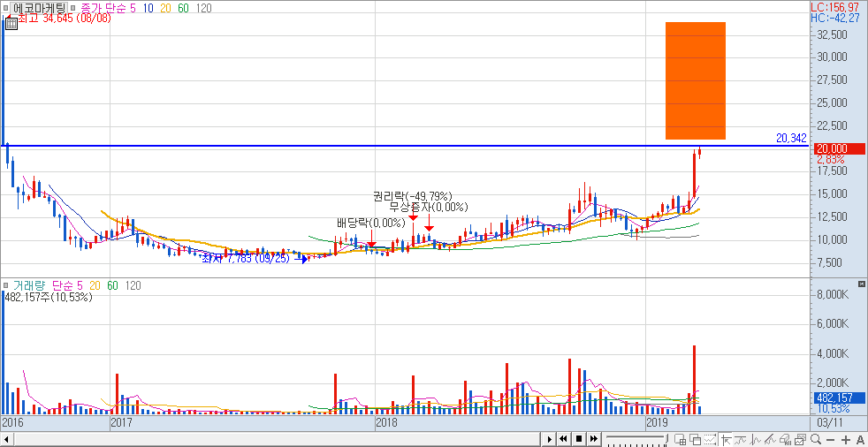Viewport: 868px width, 447px height.
Task: Click the letter A text tool icon
Action: pyautogui.click(x=860, y=440)
